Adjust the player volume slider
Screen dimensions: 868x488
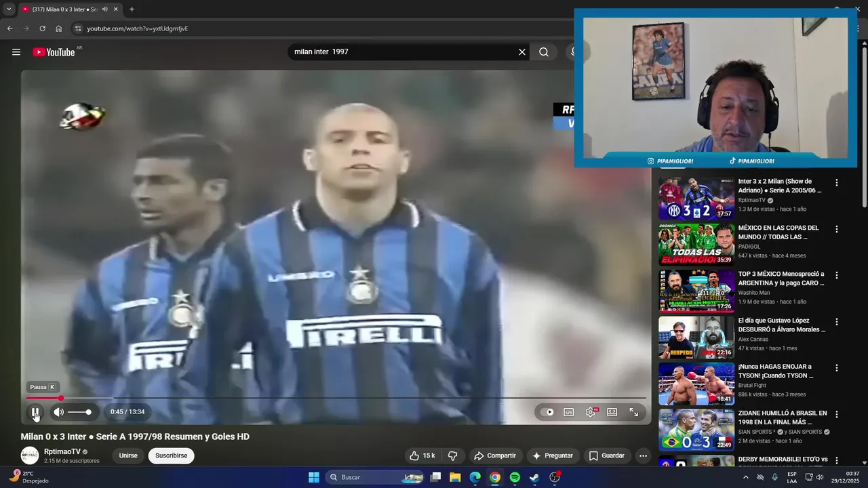tap(79, 412)
